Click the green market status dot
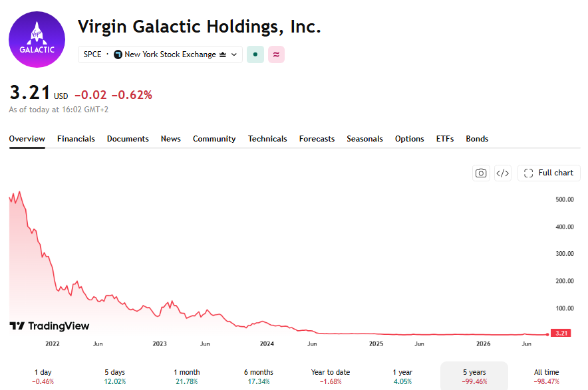Screen dimensions: 588x390 [x=255, y=54]
